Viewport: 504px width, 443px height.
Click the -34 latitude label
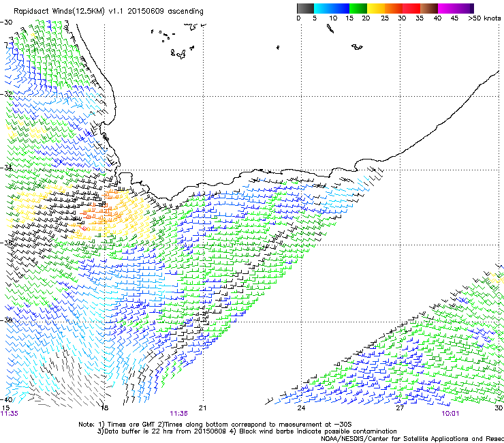tap(6, 168)
